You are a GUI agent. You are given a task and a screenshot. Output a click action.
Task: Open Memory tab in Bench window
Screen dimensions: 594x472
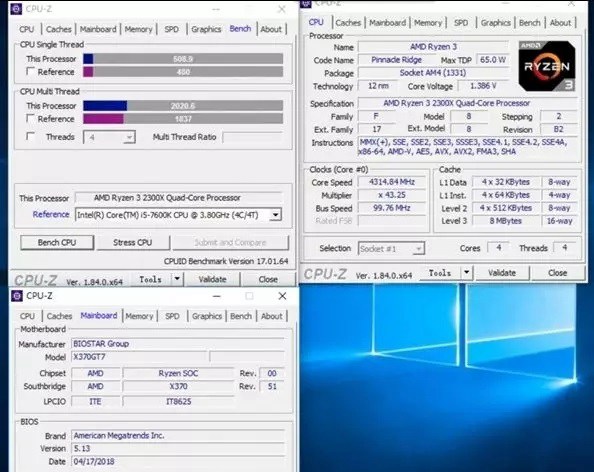tap(138, 29)
